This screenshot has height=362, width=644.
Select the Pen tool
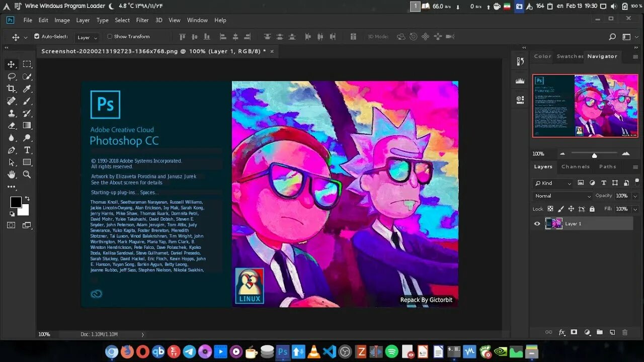tap(11, 150)
